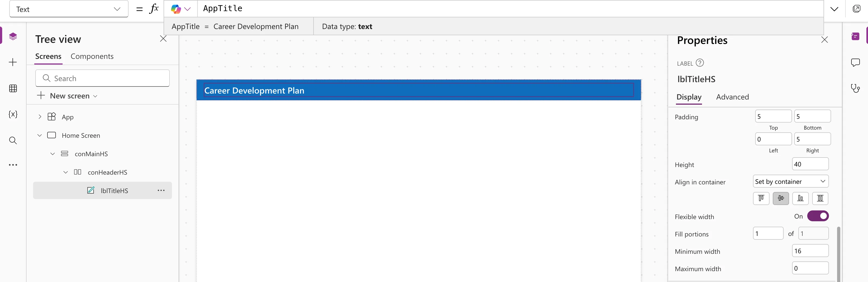
Task: Click the Height input field
Action: [810, 164]
